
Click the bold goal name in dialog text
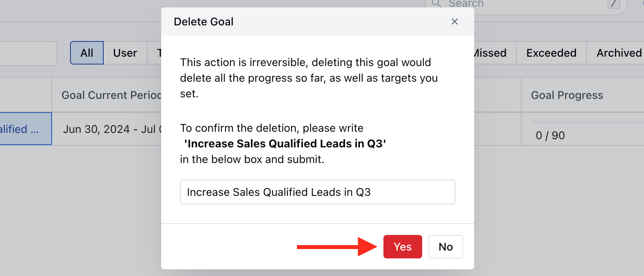[x=285, y=143]
